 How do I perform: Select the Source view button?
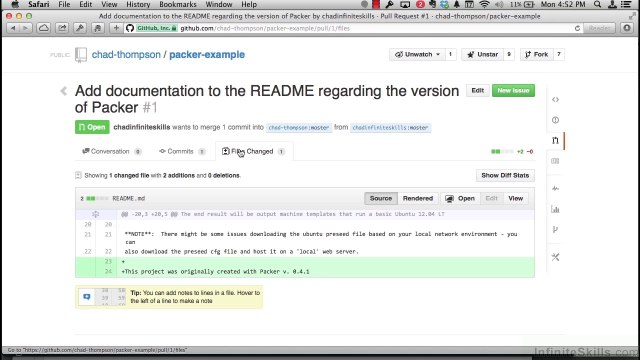click(x=380, y=198)
